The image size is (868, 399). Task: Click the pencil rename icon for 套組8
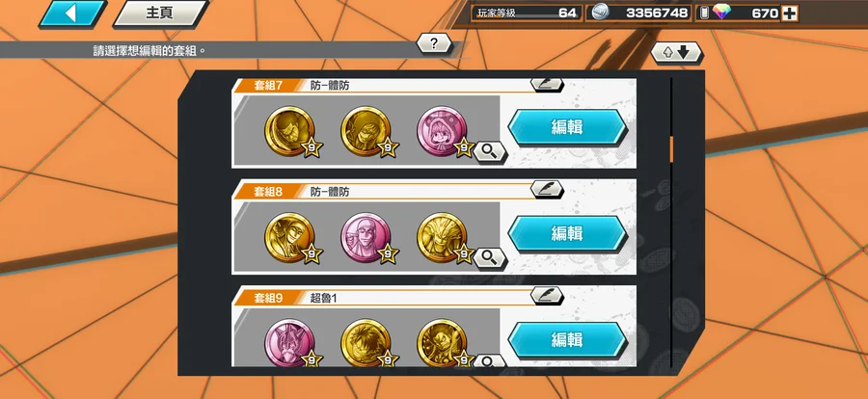click(x=547, y=189)
